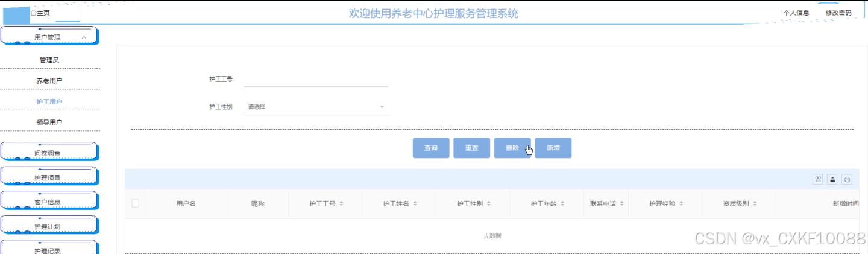
Task: Open 个人信息 in the top bar
Action: (796, 13)
